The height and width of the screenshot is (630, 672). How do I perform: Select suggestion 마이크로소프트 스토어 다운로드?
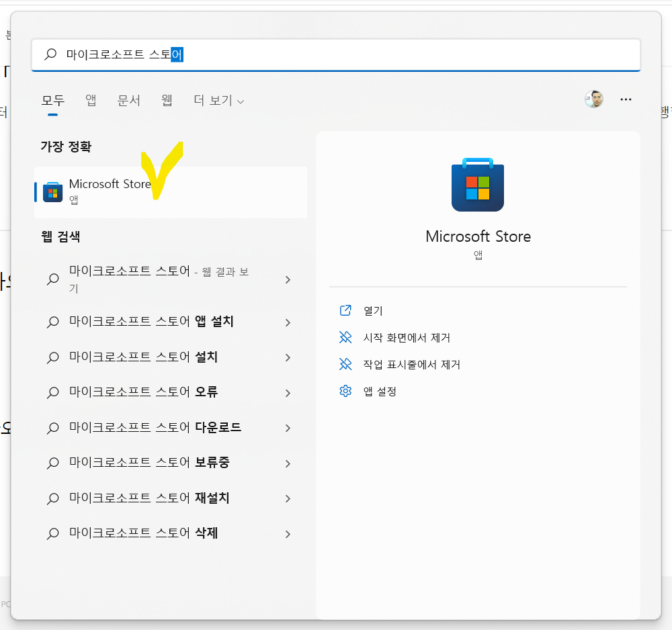pyautogui.click(x=171, y=427)
